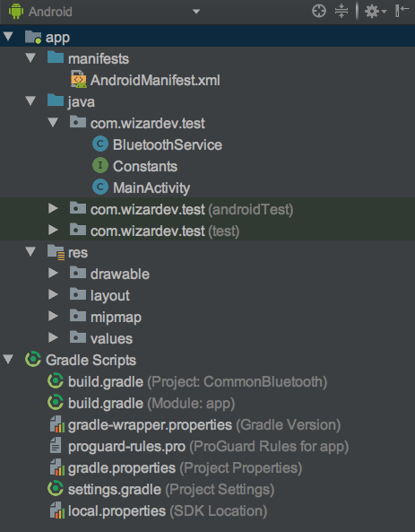
Task: Select gradle-wrapper.properties (Gradle Version)
Action: pos(204,425)
